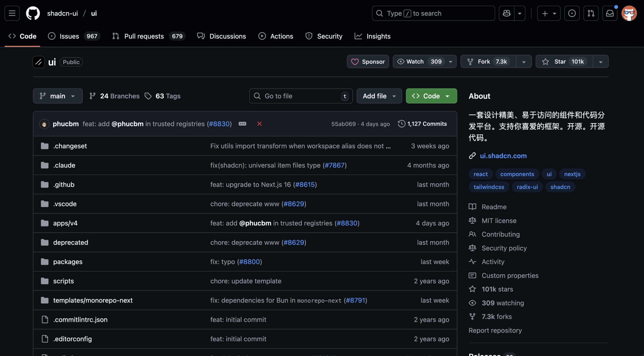Click the tag icon next to 63 Tags

click(x=148, y=96)
